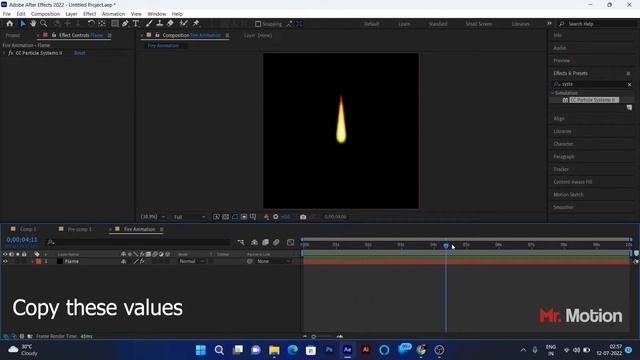The image size is (640, 360).
Task: Toggle the Flame layer effects fx switch
Action: (x=142, y=261)
